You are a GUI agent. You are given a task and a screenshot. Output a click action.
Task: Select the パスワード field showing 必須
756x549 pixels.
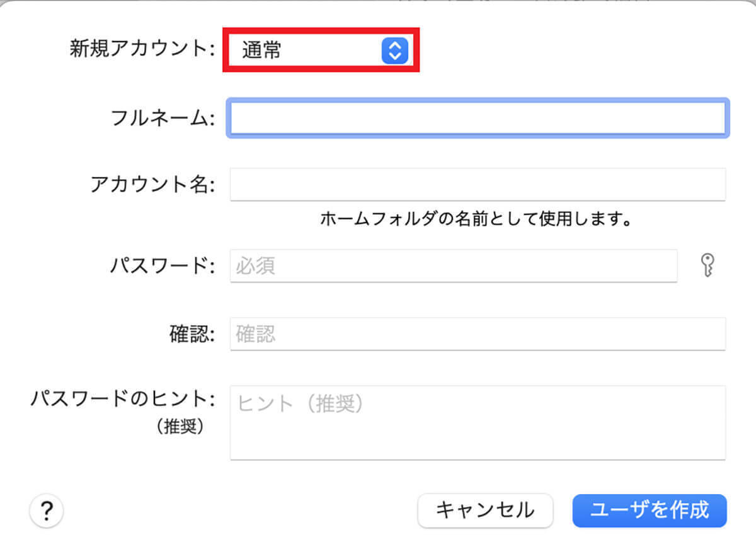pyautogui.click(x=454, y=266)
